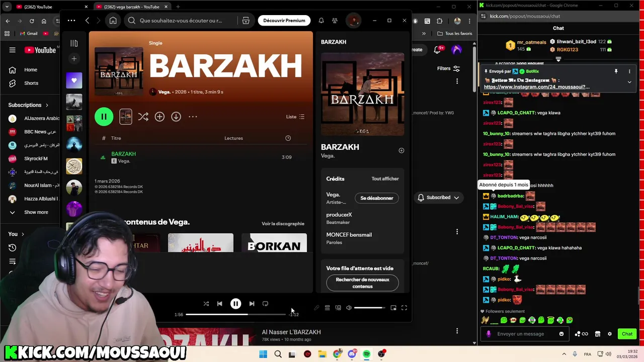
Task: Open Vega. artist link in header
Action: [x=164, y=92]
